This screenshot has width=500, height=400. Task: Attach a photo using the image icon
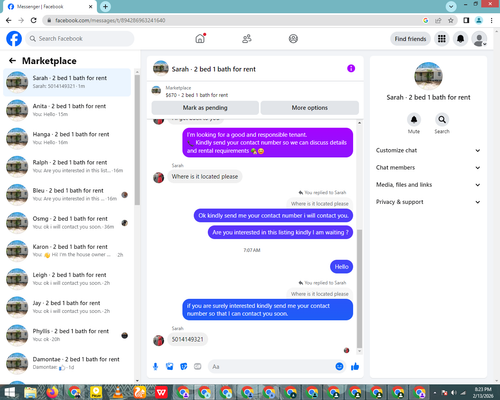[x=170, y=367]
